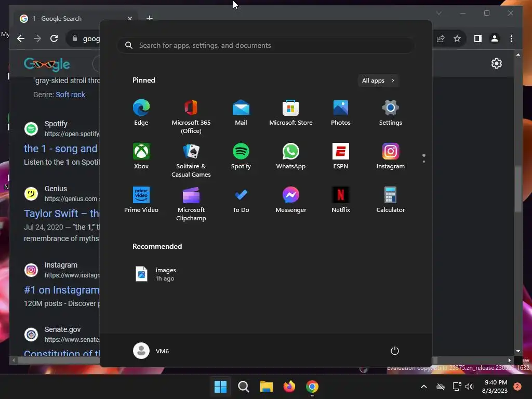532x399 pixels.
Task: Launch Prime Video
Action: (x=141, y=200)
